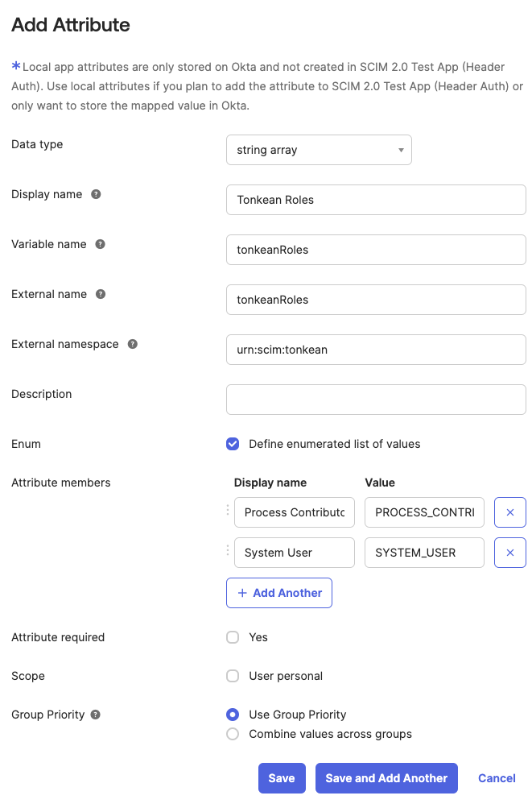Select the Use Group Priority option

pos(233,715)
